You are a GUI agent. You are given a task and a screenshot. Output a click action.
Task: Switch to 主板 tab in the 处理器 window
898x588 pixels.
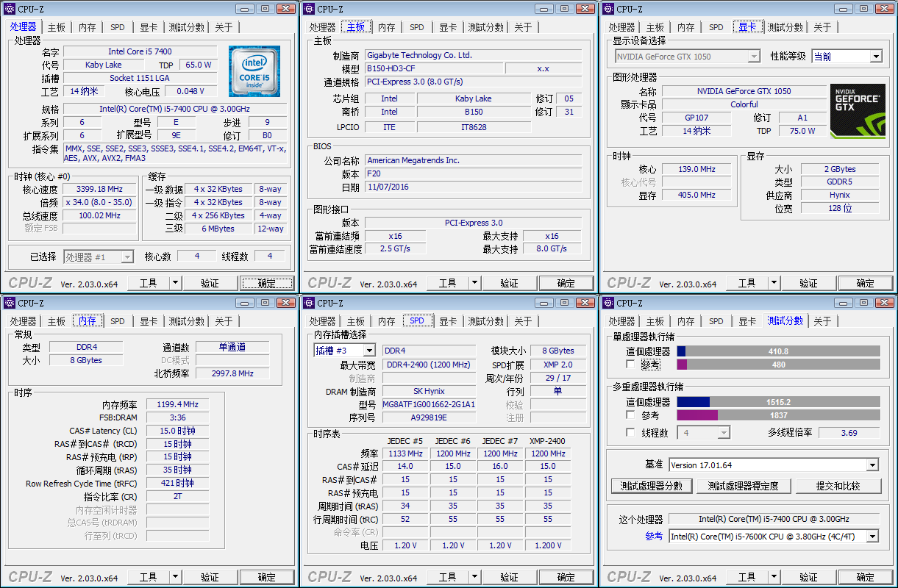pos(57,27)
